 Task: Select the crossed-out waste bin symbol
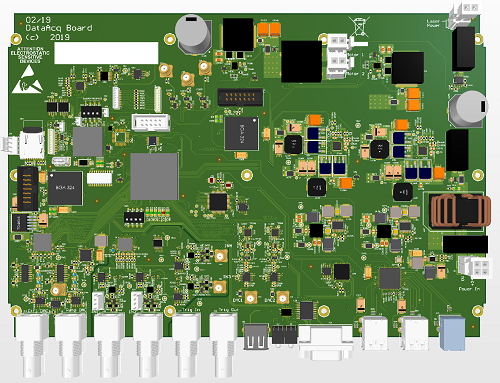[x=360, y=26]
